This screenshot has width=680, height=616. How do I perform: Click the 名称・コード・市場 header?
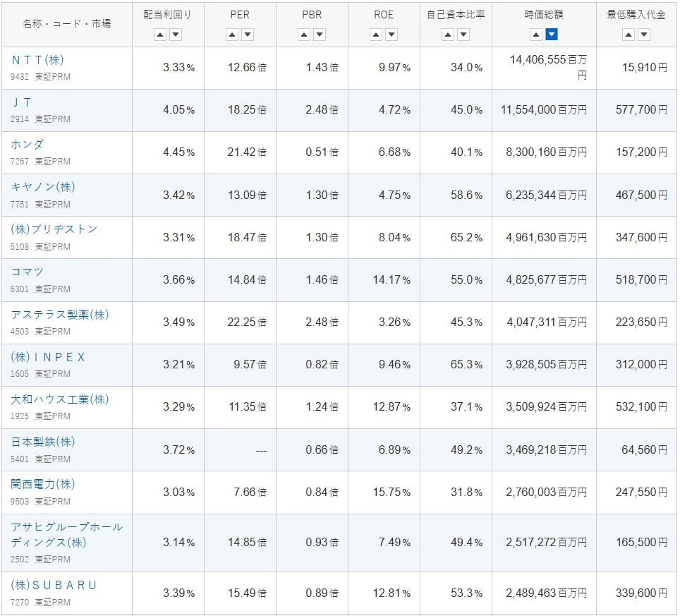(67, 24)
